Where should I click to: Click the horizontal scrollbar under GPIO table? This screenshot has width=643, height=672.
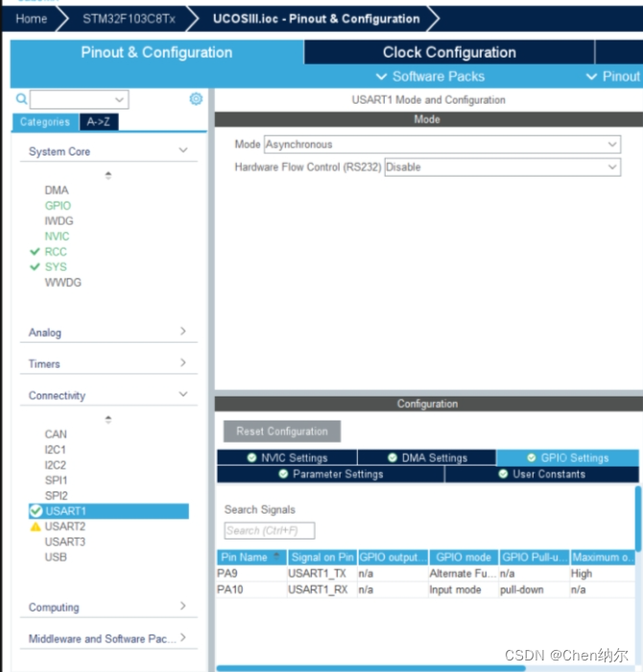pos(371,668)
